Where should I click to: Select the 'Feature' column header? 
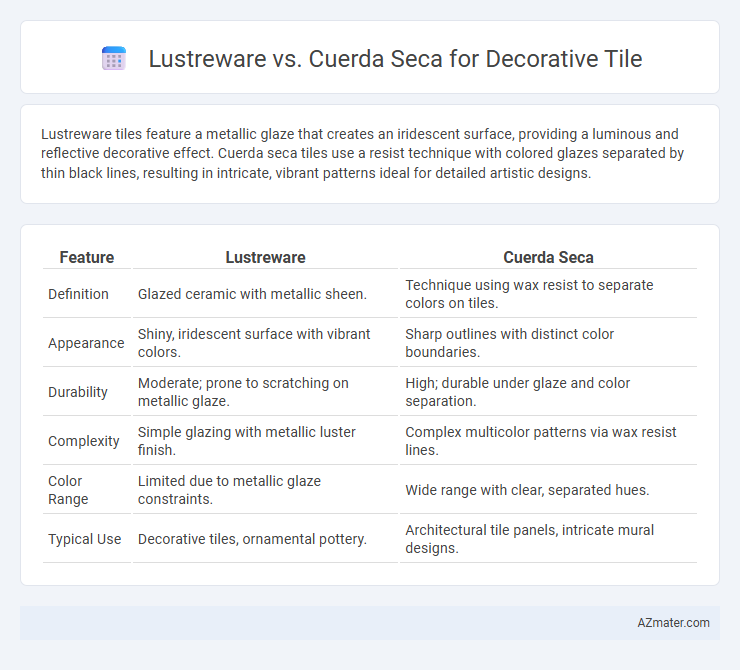pos(87,257)
